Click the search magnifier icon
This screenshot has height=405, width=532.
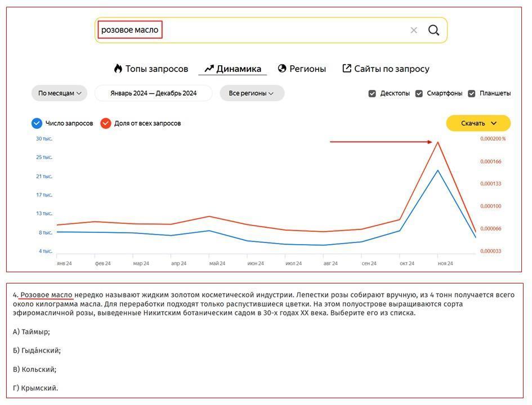click(x=433, y=29)
